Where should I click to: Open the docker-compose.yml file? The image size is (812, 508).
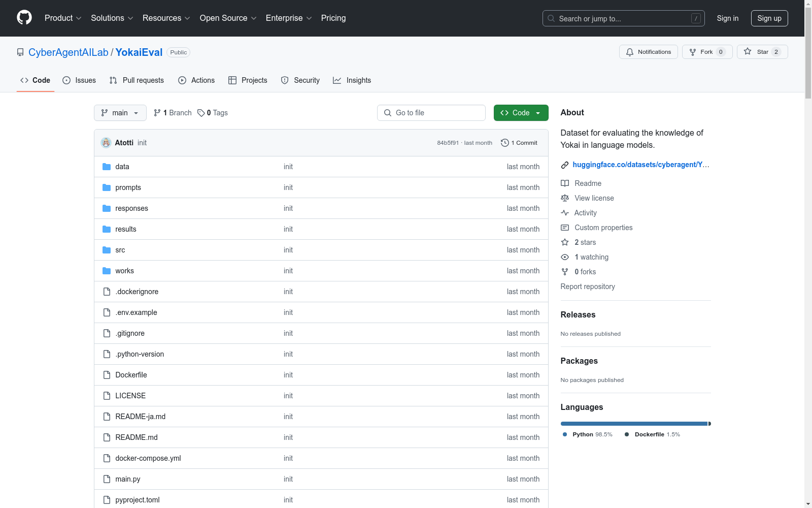click(x=148, y=458)
